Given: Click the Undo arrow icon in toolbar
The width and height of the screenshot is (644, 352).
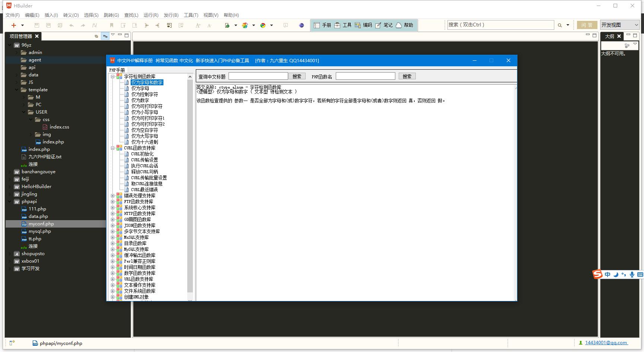Looking at the screenshot, I should 71,25.
